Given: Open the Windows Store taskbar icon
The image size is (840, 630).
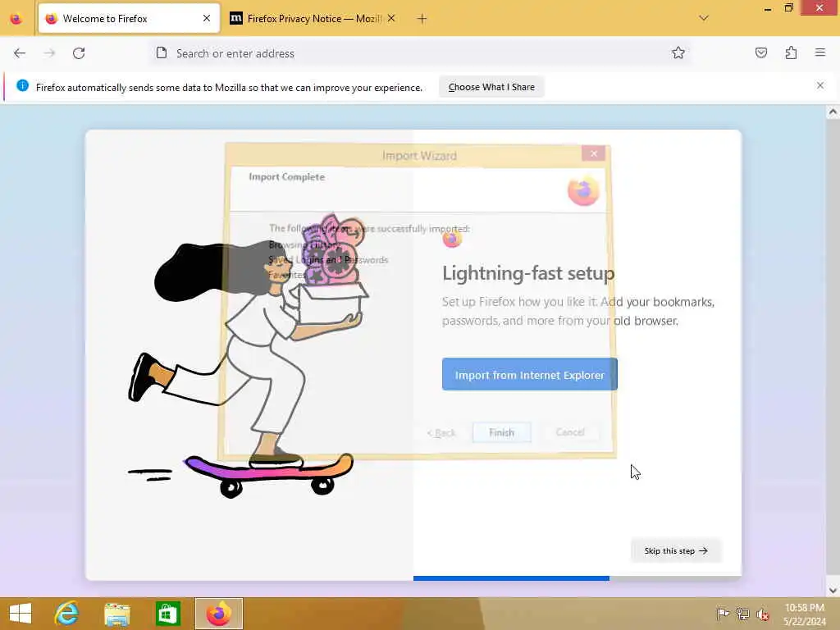Looking at the screenshot, I should click(167, 614).
